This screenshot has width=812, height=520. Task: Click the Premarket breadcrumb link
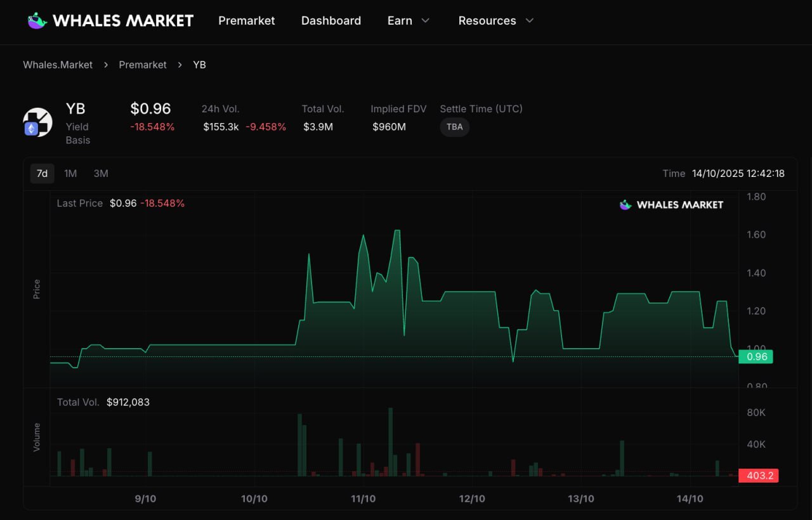coord(143,65)
